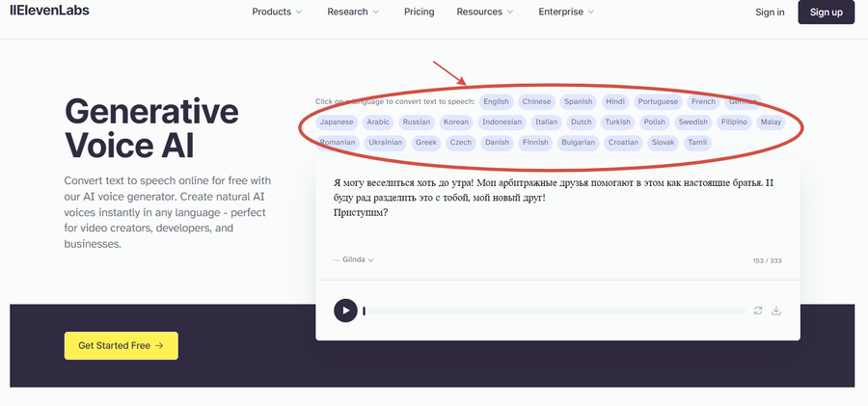Screen dimensions: 868x406
Task: Pick the Portuguese language chip
Action: click(658, 101)
